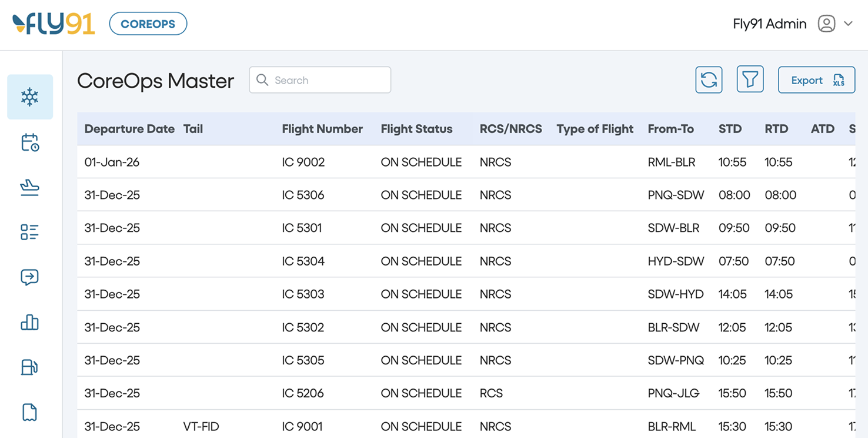Click the user profile avatar icon
This screenshot has height=438, width=868.
pyautogui.click(x=827, y=24)
